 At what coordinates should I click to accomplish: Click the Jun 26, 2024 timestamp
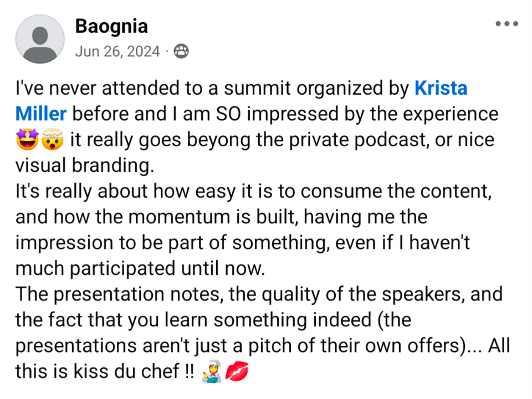tap(117, 52)
